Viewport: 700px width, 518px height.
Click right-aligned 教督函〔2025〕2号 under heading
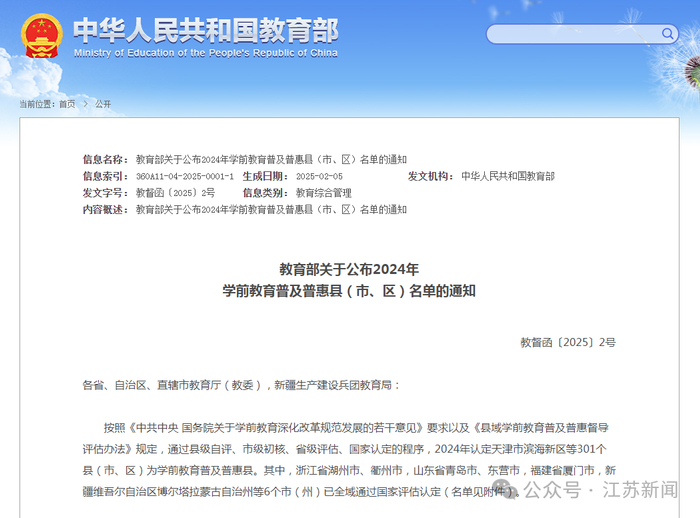click(x=568, y=343)
